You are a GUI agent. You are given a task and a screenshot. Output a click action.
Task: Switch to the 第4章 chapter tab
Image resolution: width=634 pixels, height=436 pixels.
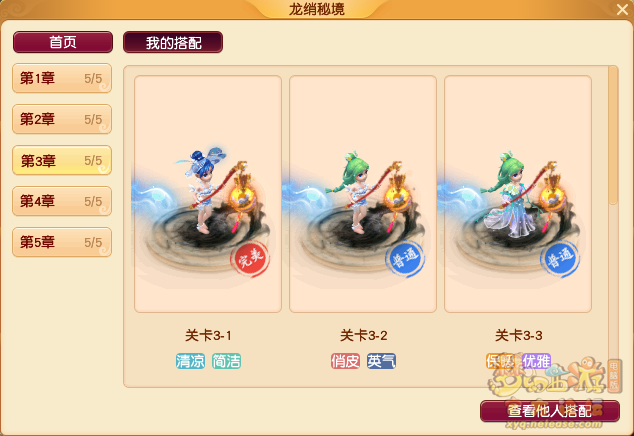(62, 201)
